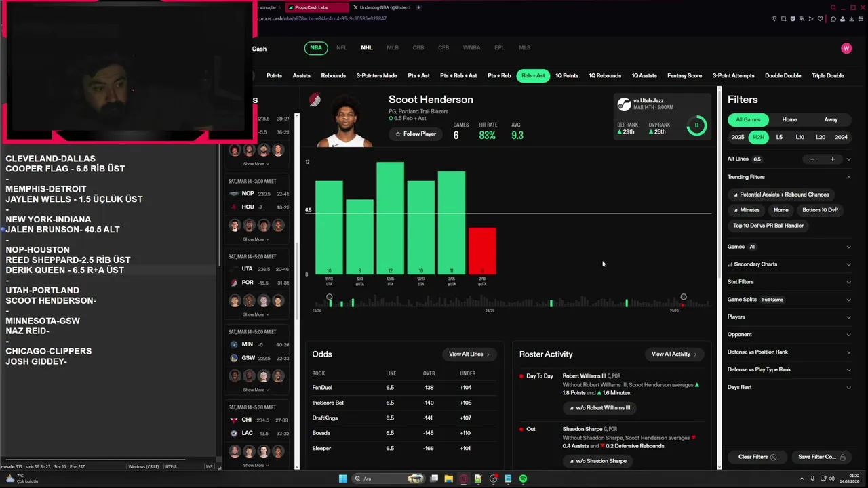Viewport: 868px width, 488px height.
Task: Click the browser bookmark heart icon
Action: click(820, 19)
